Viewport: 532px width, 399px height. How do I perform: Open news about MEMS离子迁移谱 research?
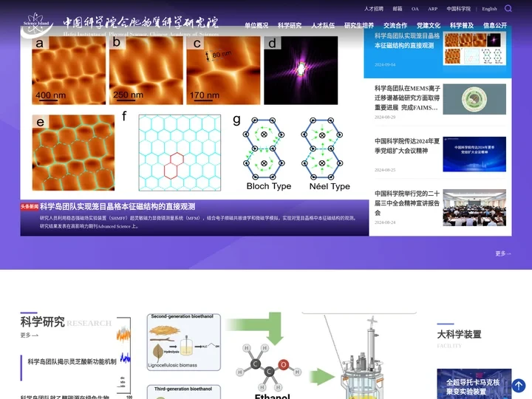tap(407, 98)
